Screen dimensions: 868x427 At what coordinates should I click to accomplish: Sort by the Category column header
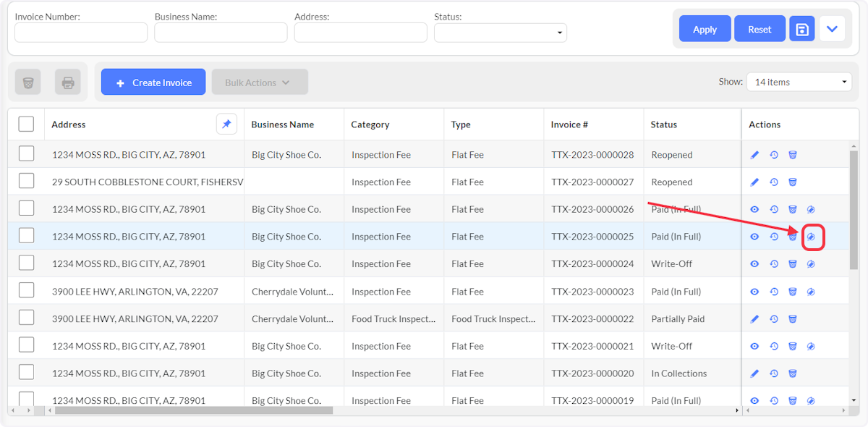tap(370, 124)
